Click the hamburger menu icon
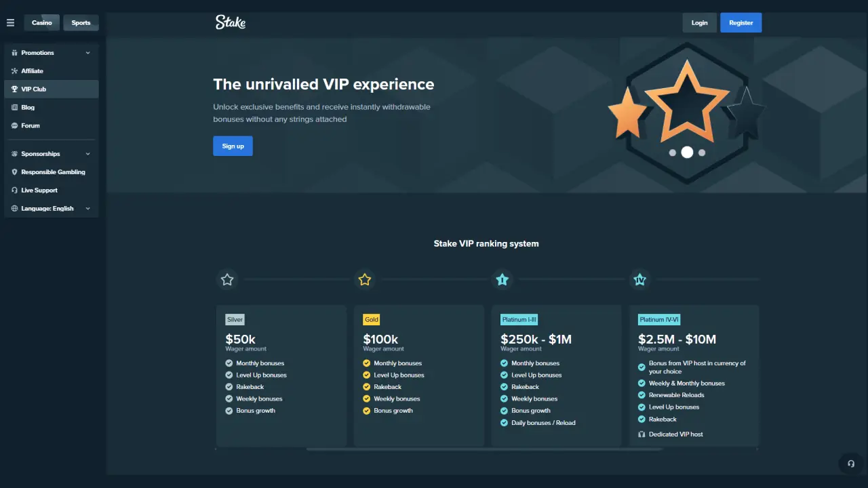 (10, 22)
